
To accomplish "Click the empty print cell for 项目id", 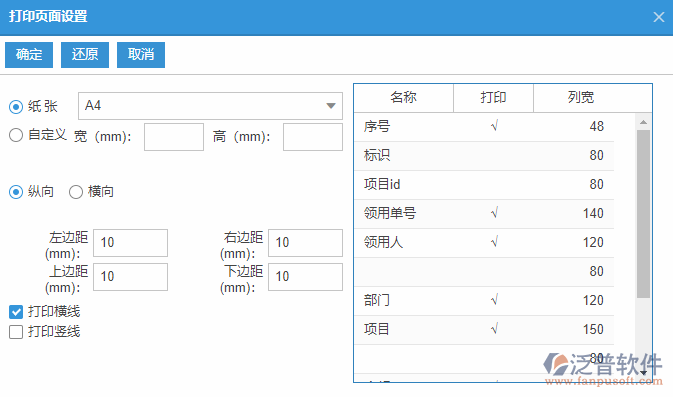I will (494, 185).
